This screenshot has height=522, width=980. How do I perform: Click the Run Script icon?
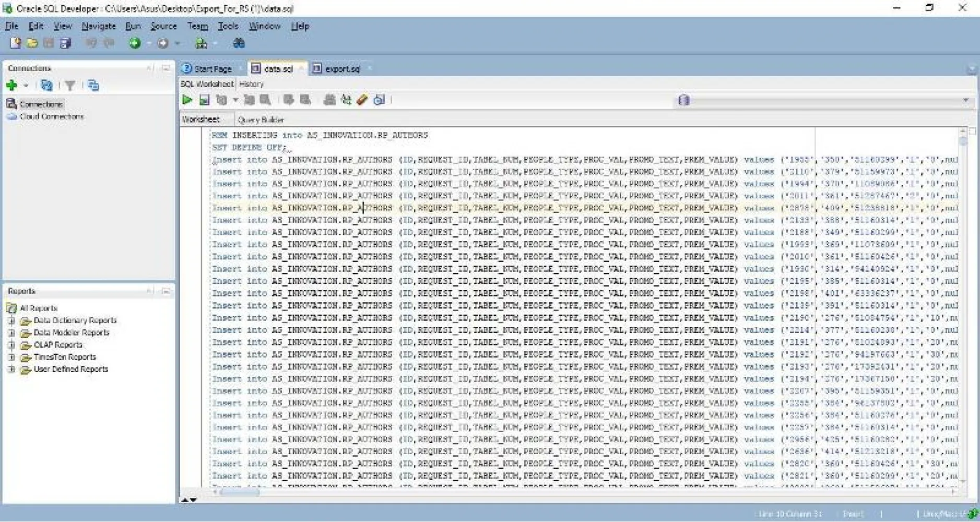(204, 100)
